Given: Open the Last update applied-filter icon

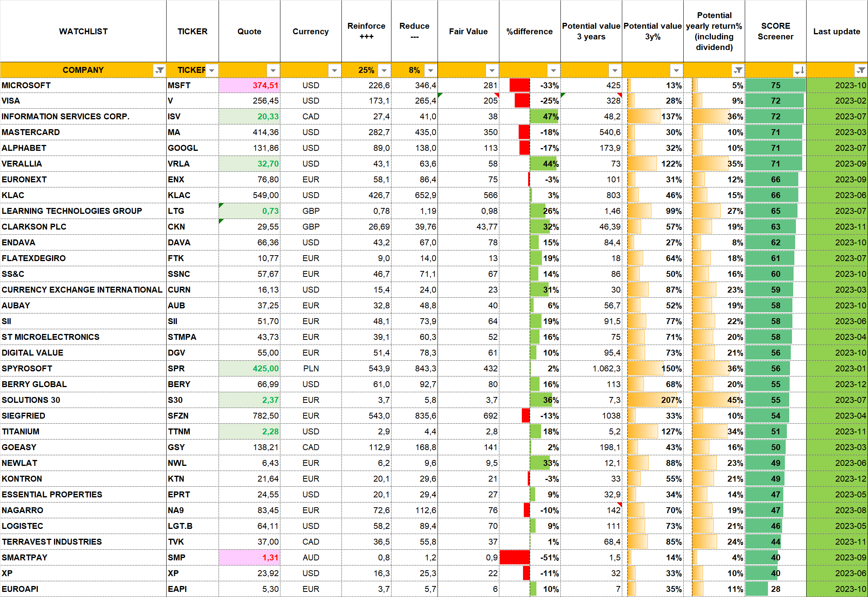Looking at the screenshot, I should point(861,70).
